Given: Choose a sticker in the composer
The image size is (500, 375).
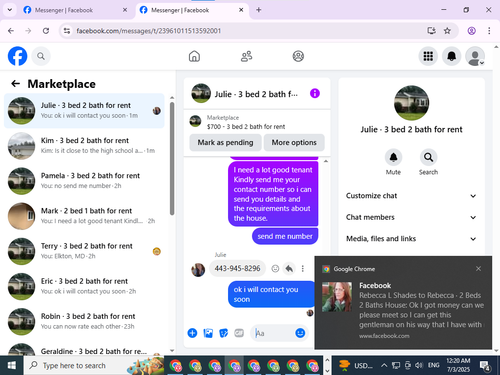Looking at the screenshot, I should click(x=223, y=333).
